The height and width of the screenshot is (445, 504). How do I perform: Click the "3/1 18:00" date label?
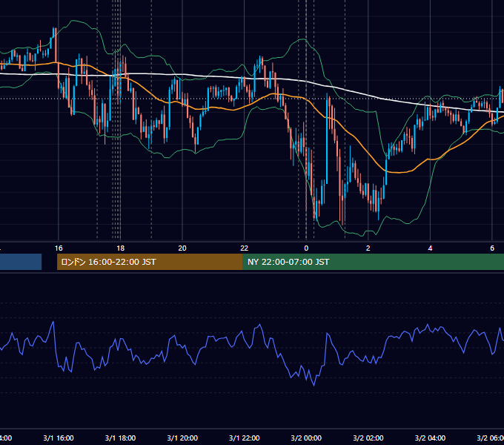(121, 438)
